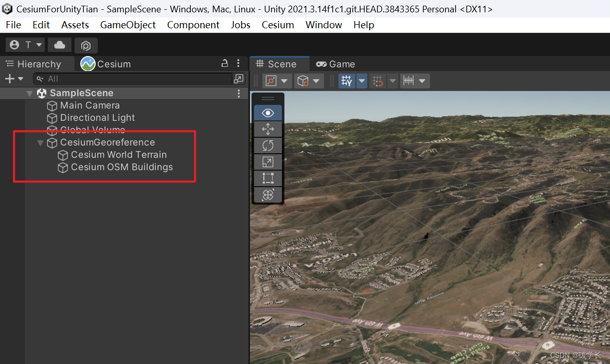Select the Move tool
This screenshot has height=364, width=610.
pyautogui.click(x=267, y=129)
